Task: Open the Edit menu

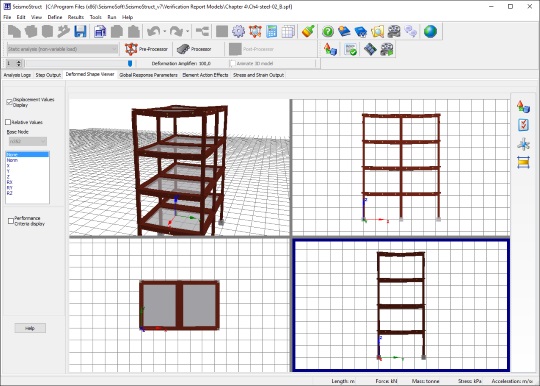Action: (x=21, y=17)
